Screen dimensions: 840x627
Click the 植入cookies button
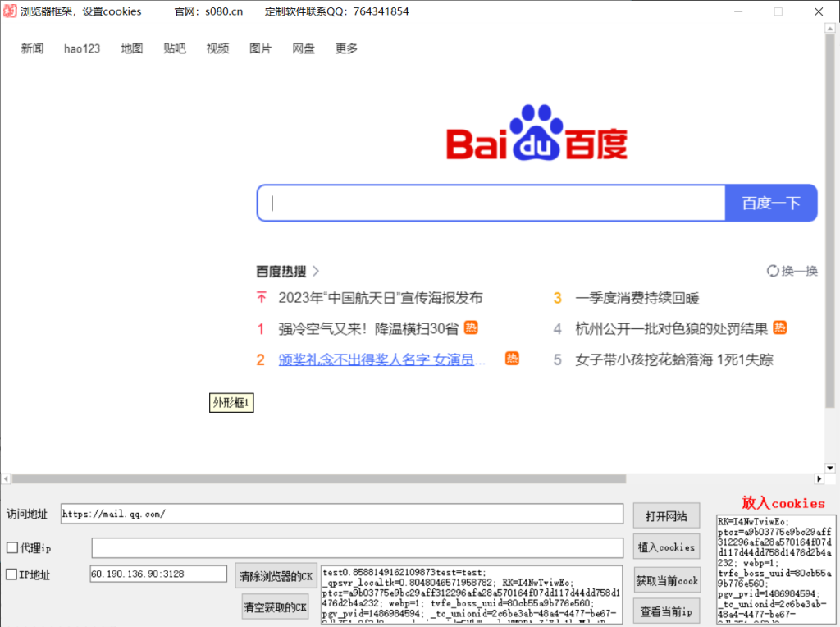pyautogui.click(x=666, y=547)
